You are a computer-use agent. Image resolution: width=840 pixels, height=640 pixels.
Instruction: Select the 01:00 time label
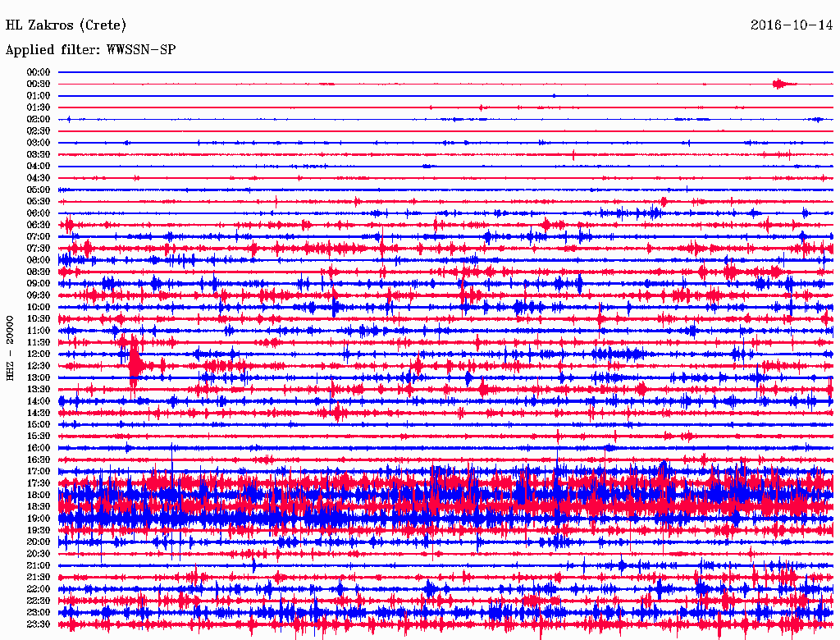[39, 96]
